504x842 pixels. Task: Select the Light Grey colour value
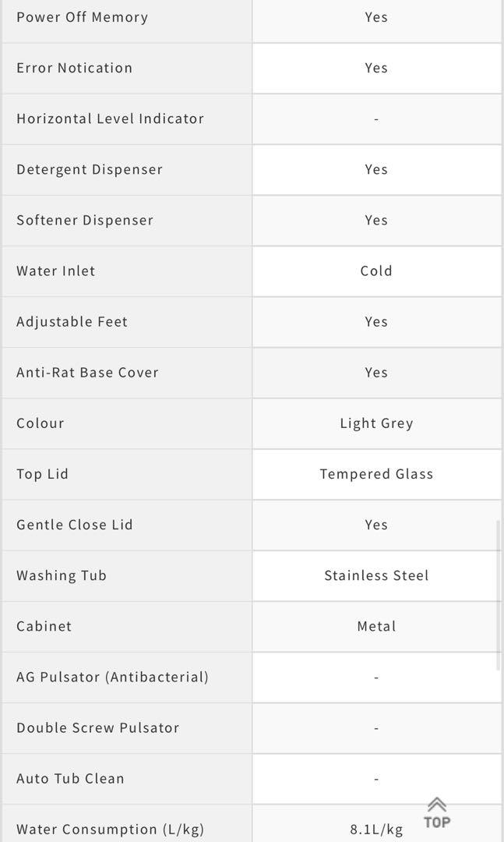click(376, 423)
